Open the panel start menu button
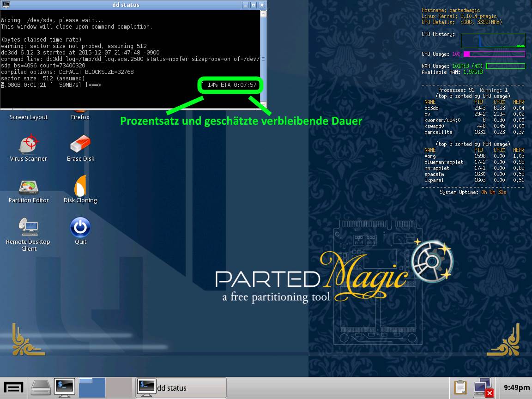 [13, 387]
